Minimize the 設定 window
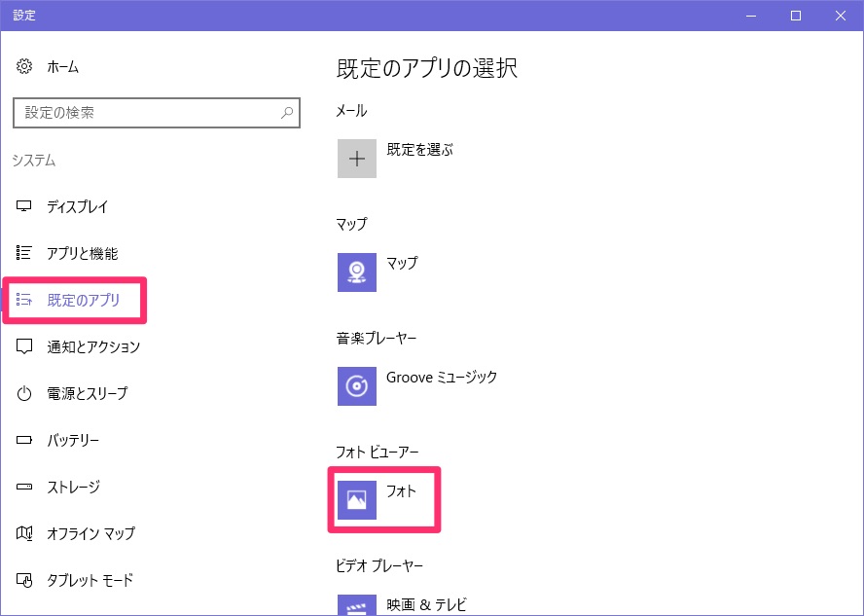The width and height of the screenshot is (864, 616). click(x=750, y=16)
